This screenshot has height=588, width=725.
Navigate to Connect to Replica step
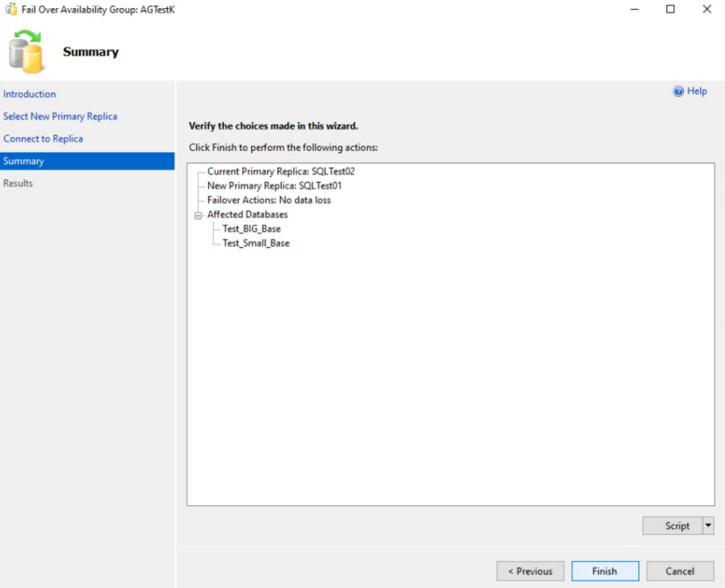tap(43, 138)
